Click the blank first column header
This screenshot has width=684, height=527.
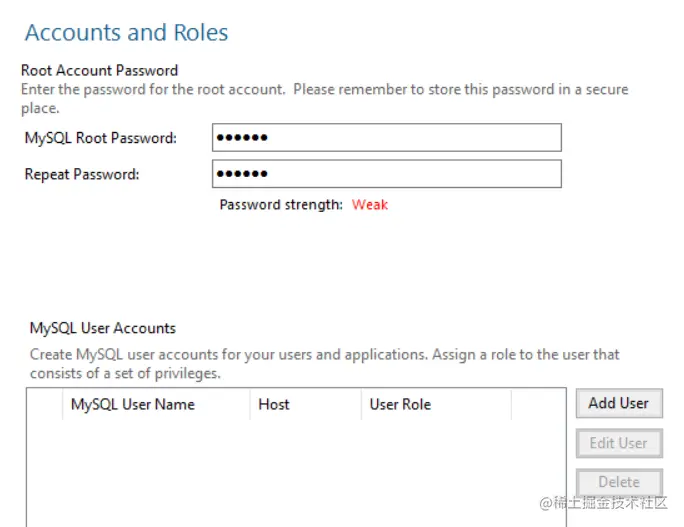click(x=44, y=404)
